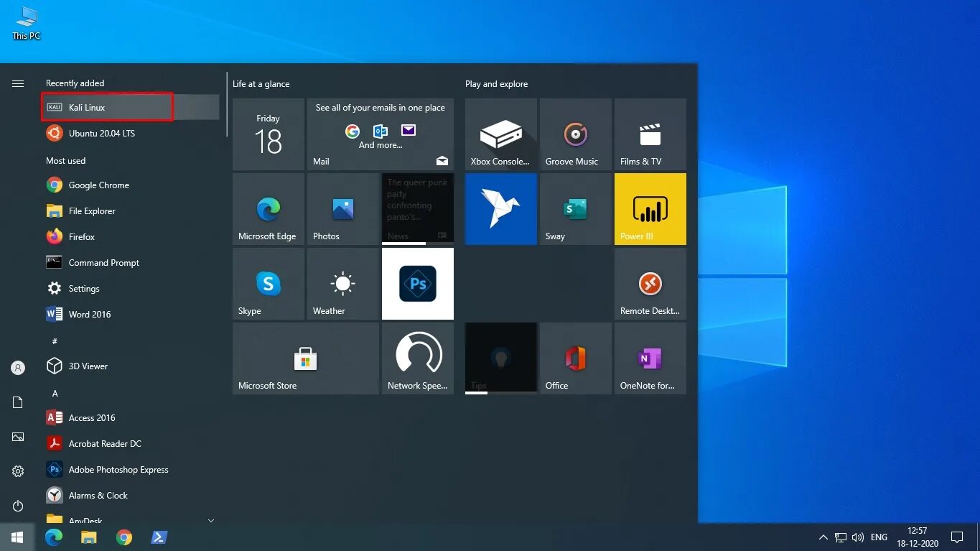This screenshot has height=551, width=980.
Task: Open the Microsoft Store tile
Action: [x=306, y=358]
